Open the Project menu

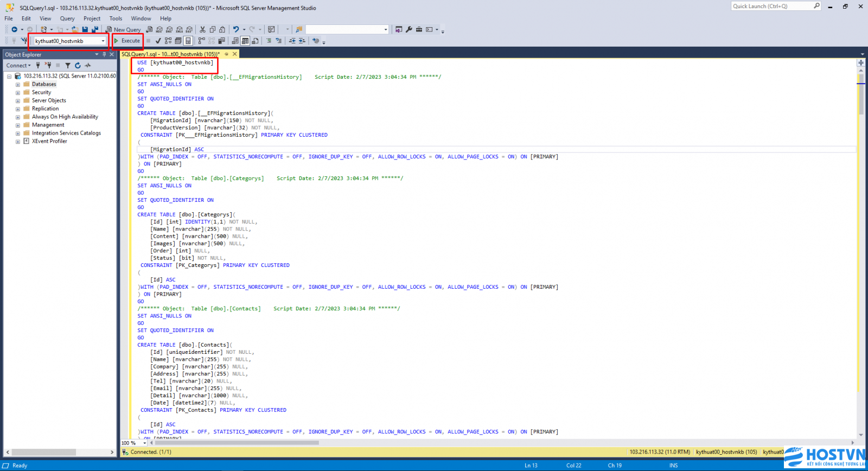(92, 18)
